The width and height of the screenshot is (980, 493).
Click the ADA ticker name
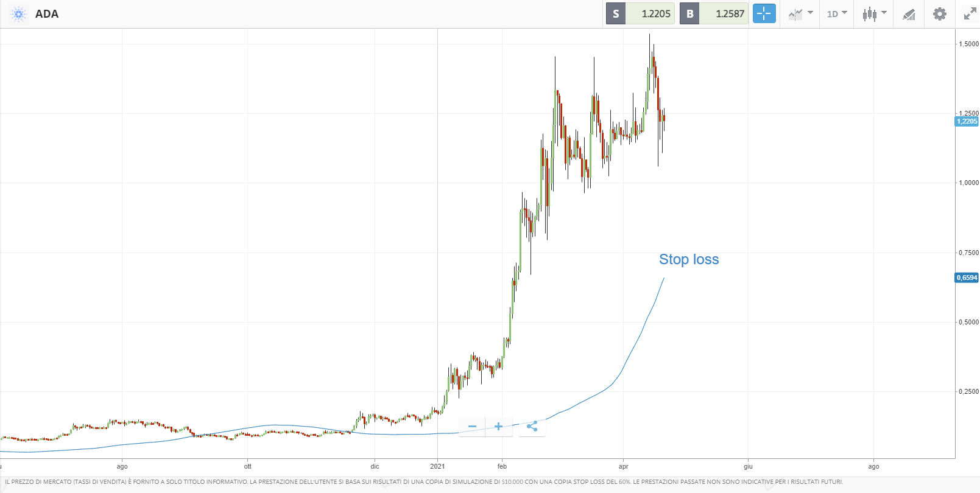pos(47,14)
